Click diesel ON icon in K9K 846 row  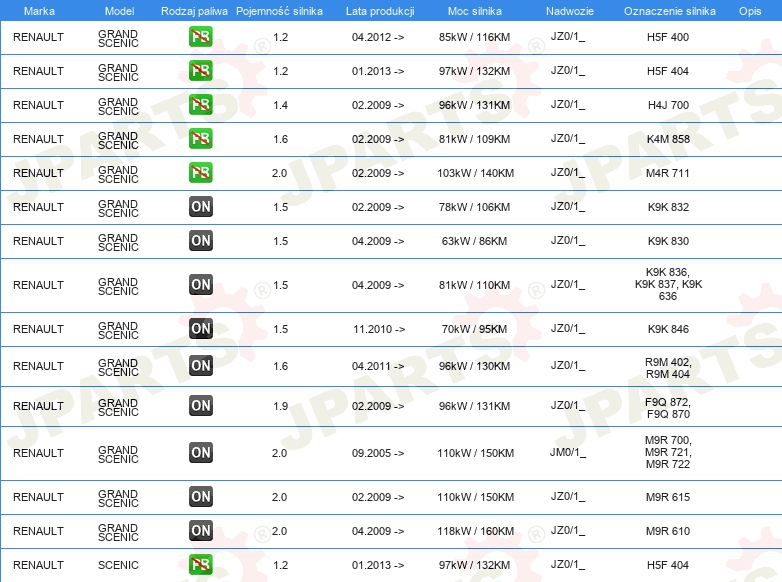click(x=200, y=329)
